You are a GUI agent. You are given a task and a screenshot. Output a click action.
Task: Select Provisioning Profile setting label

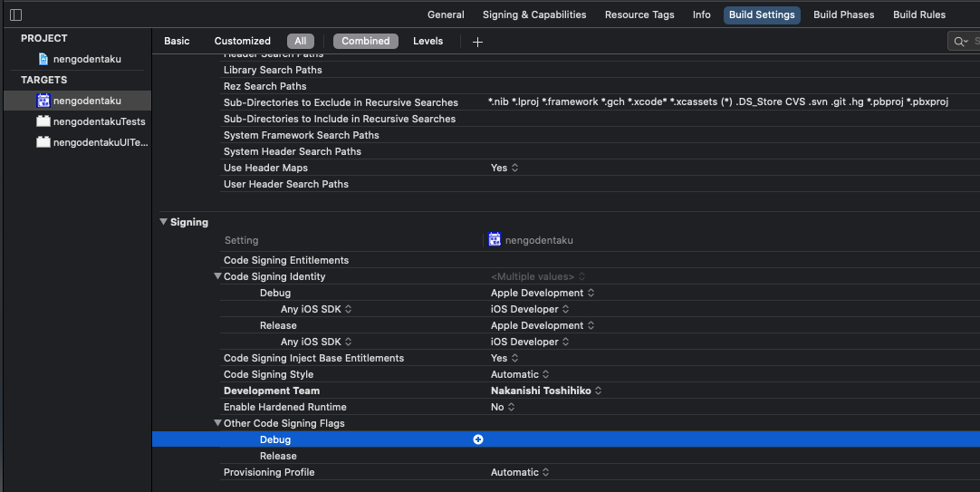[269, 472]
